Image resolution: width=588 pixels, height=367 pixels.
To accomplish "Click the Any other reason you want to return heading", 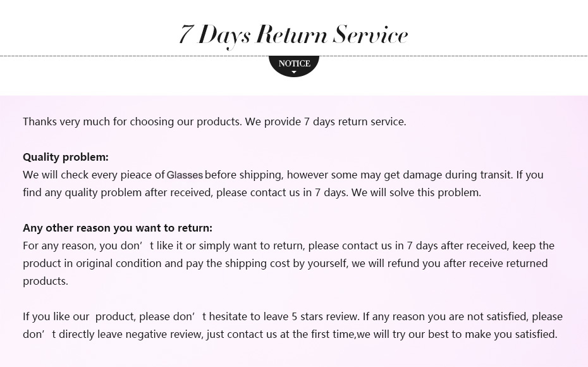I will (x=118, y=228).
